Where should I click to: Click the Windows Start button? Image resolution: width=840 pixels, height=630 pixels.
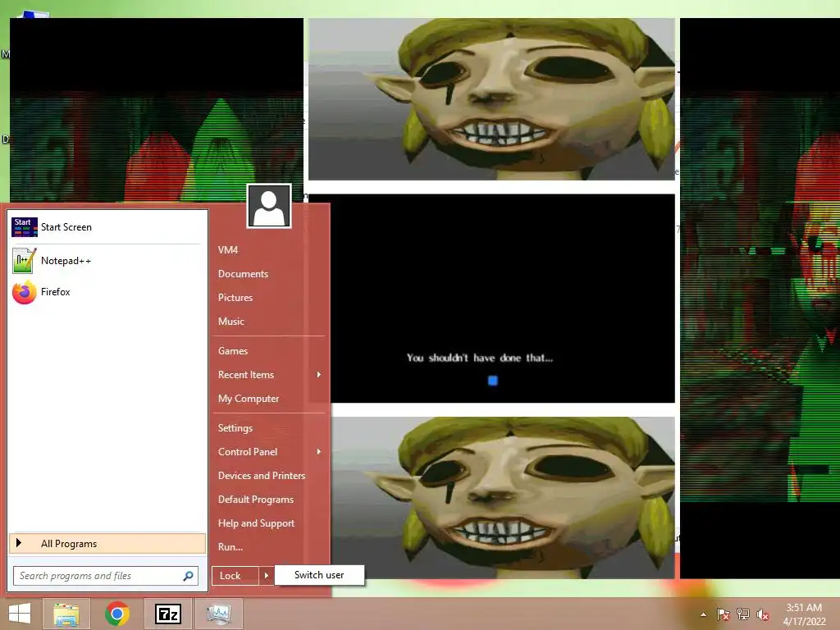tap(20, 614)
